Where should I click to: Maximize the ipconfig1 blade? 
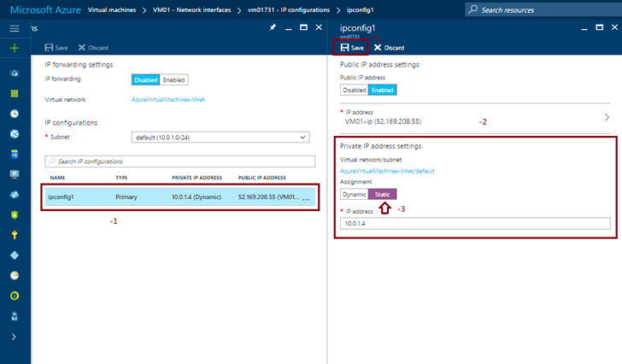pos(600,27)
